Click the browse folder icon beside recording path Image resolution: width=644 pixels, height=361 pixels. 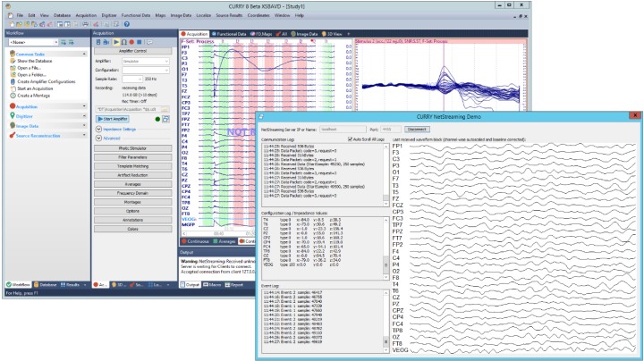(165, 110)
